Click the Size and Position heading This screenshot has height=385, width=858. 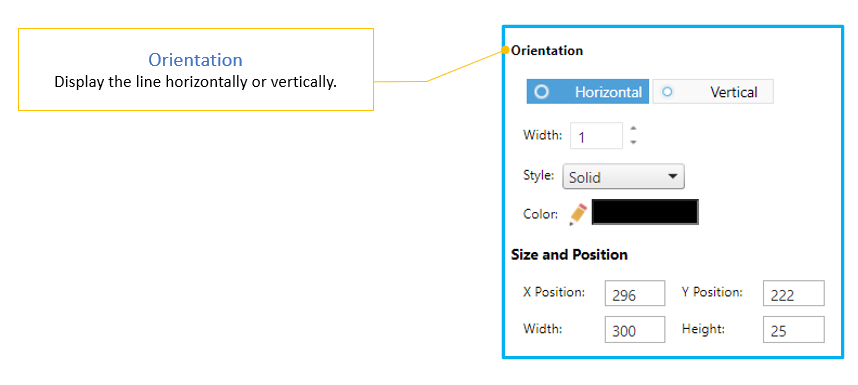coord(569,255)
